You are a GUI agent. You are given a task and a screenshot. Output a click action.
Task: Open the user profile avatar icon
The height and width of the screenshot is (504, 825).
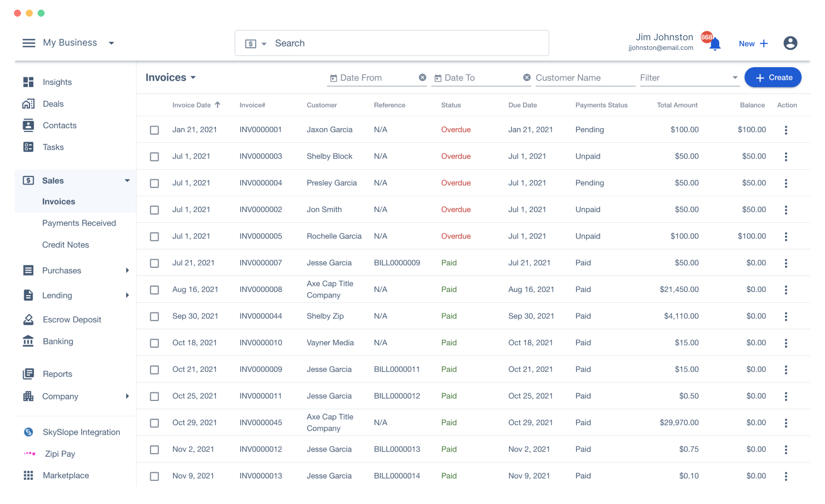(x=790, y=43)
